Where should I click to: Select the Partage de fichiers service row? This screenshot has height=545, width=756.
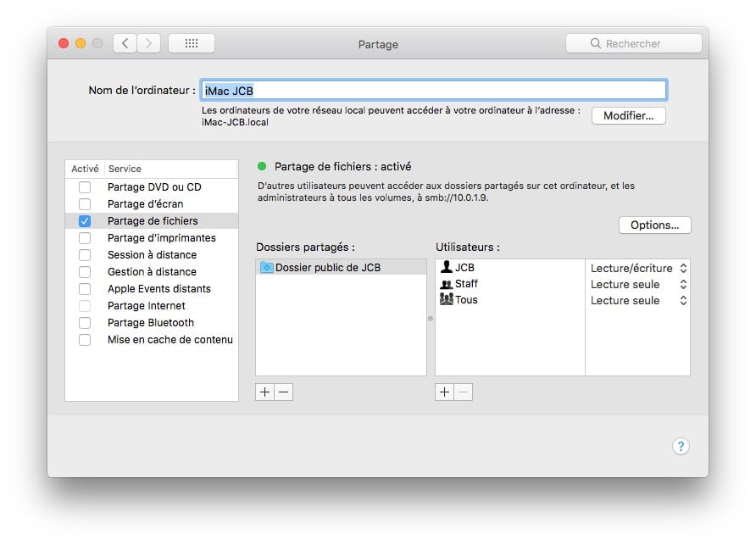tap(152, 221)
